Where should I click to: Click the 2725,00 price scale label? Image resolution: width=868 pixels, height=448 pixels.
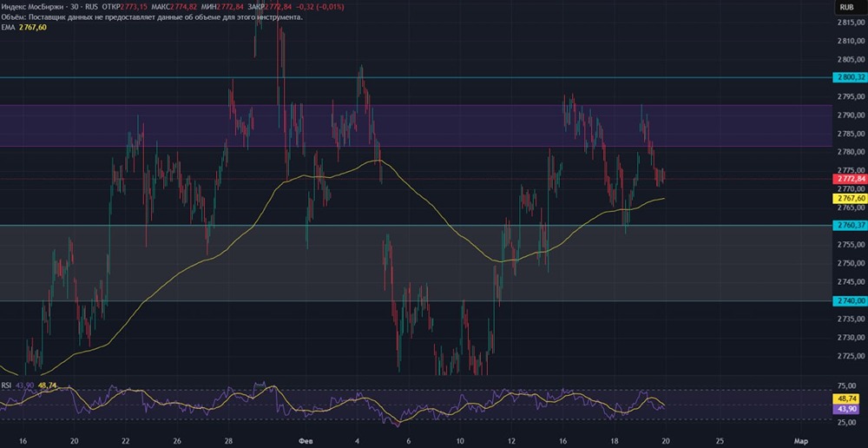(x=851, y=356)
